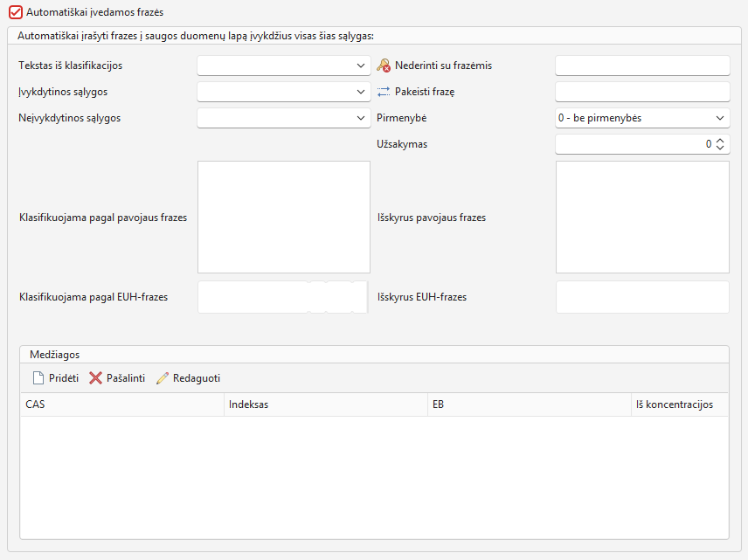748x560 pixels.
Task: Click the Pridėti new document icon
Action: coord(38,378)
